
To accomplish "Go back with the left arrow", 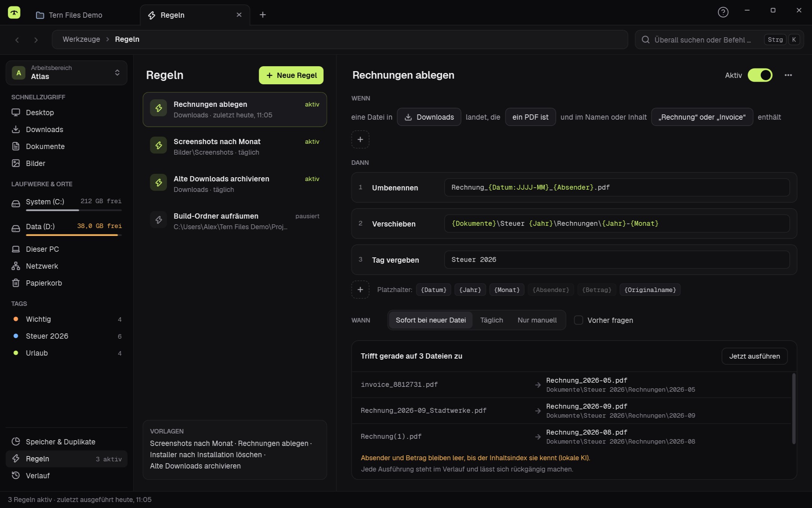I will (x=17, y=40).
